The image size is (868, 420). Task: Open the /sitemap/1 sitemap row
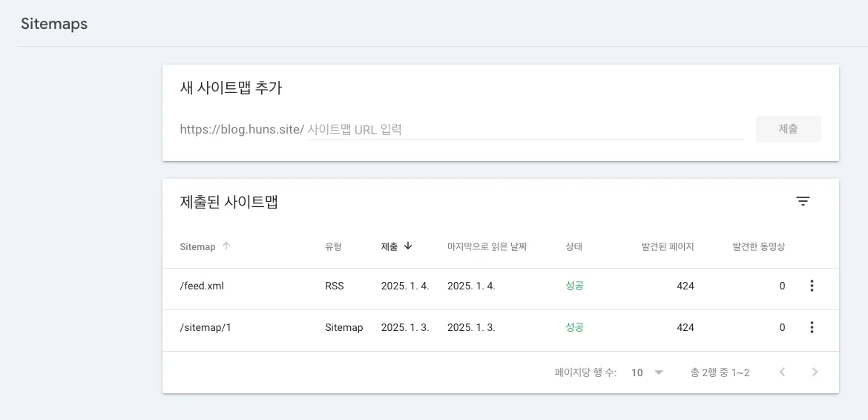[206, 327]
